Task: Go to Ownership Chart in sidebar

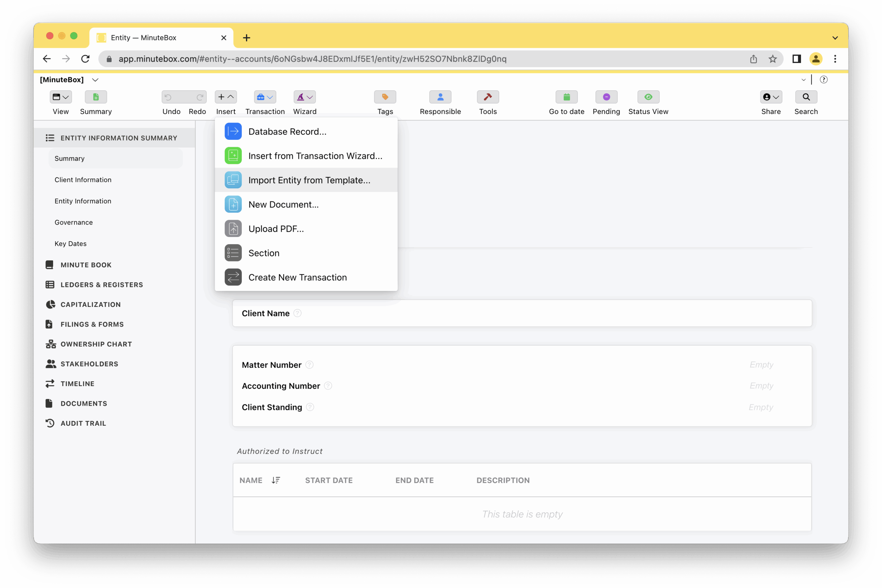Action: (x=96, y=344)
